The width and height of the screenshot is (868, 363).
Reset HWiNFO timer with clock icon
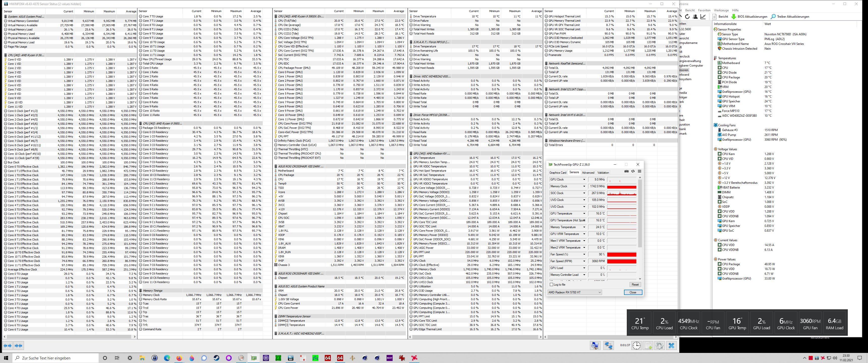[637, 346]
